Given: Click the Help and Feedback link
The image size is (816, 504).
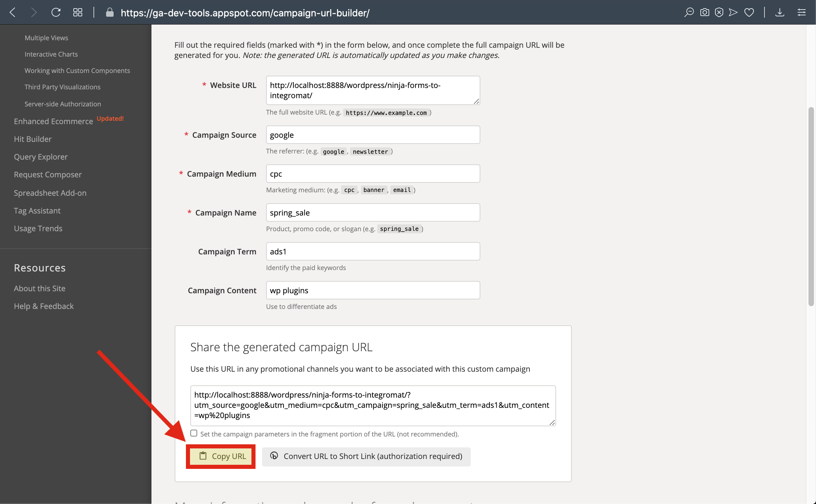Looking at the screenshot, I should [x=44, y=305].
